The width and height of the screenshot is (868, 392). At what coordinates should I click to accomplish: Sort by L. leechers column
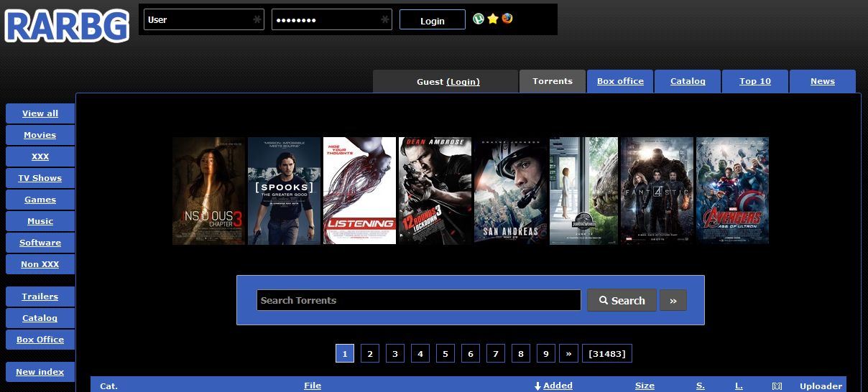click(739, 386)
